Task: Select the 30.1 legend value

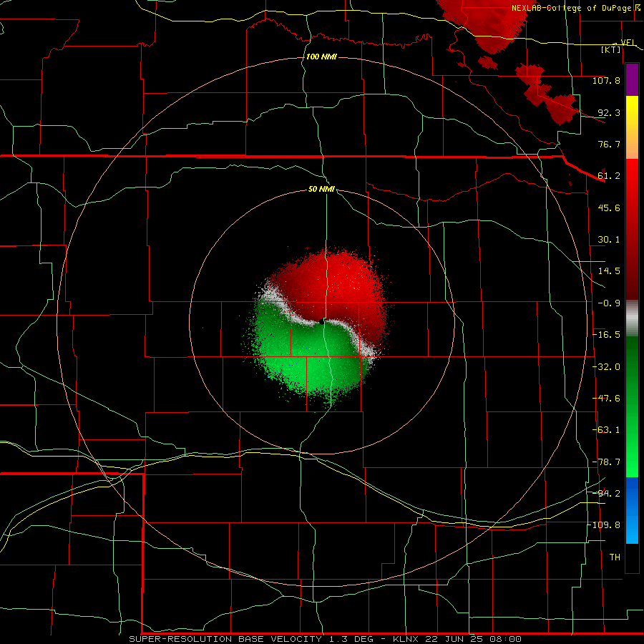Action: [609, 240]
